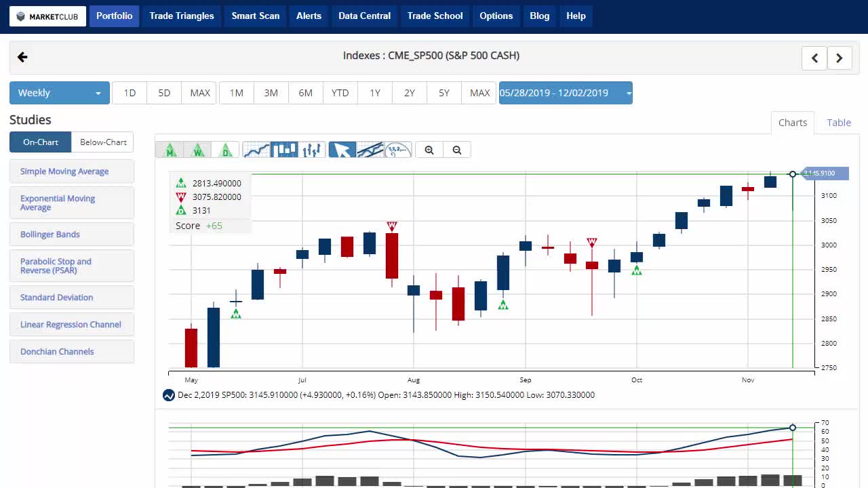This screenshot has height=488, width=868.
Task: Open Trade Triangles menu
Action: coord(182,16)
